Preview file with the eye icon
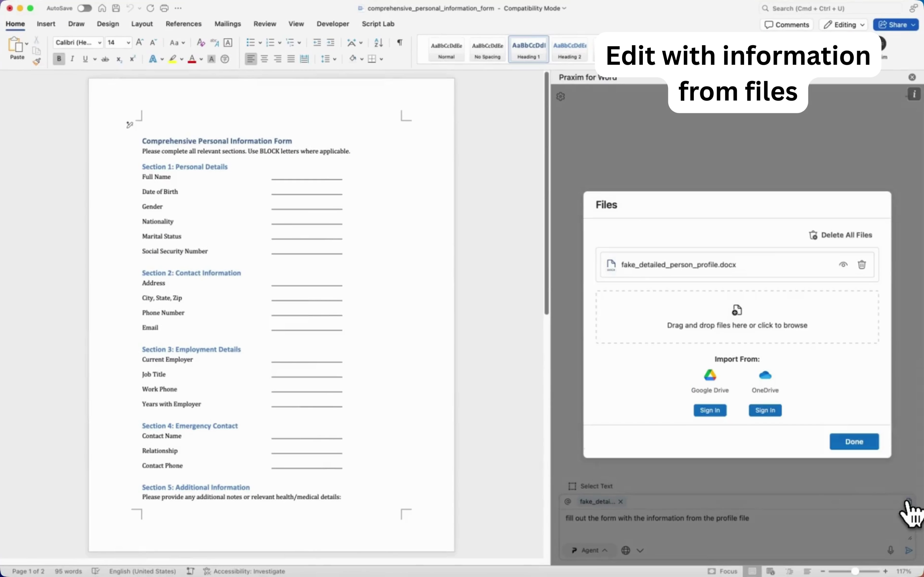924x577 pixels. (x=843, y=264)
